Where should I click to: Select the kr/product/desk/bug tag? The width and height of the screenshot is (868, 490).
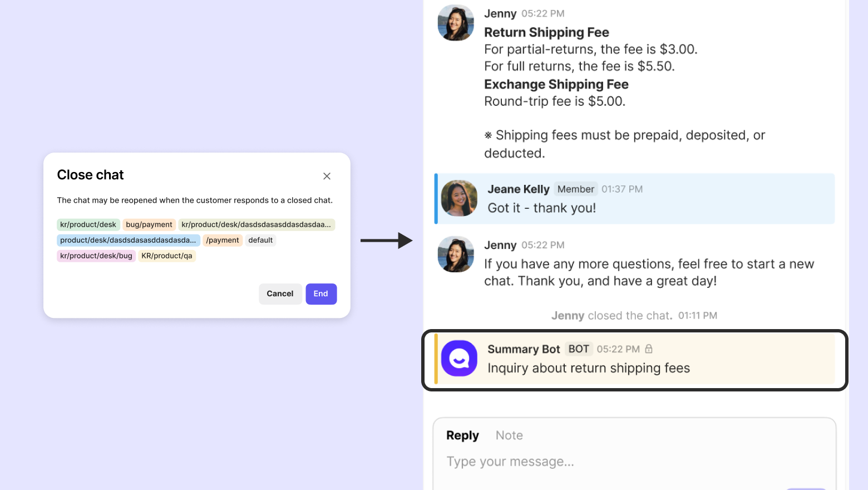[96, 256]
